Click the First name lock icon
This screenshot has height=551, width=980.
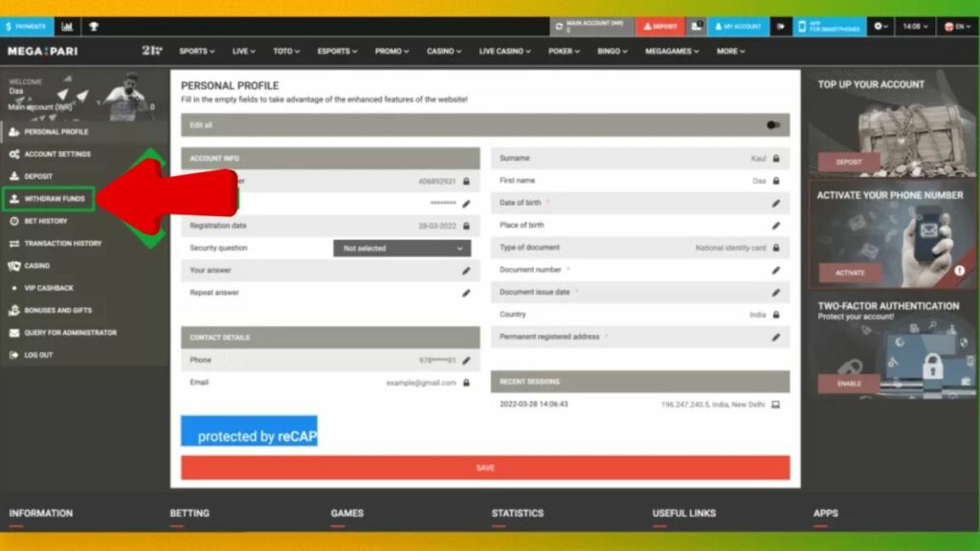[776, 181]
